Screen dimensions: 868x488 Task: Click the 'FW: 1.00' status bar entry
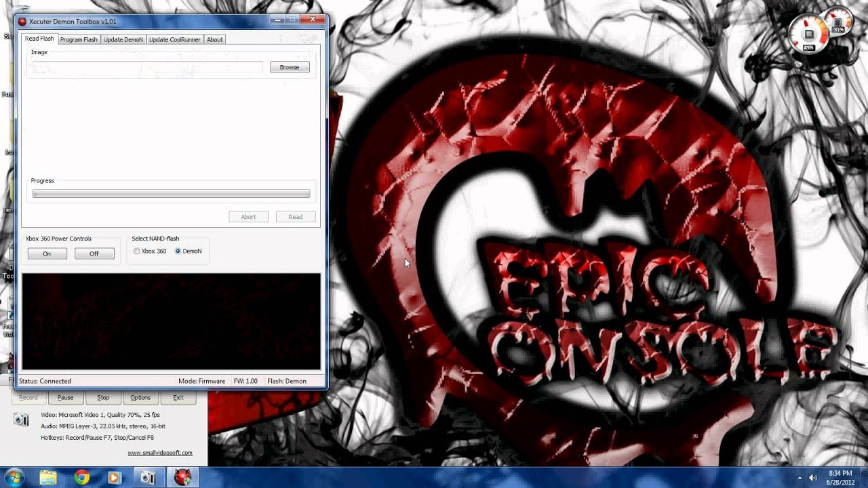click(x=245, y=381)
